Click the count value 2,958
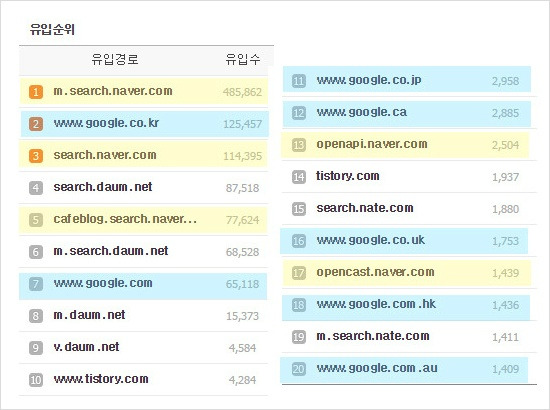 point(505,81)
